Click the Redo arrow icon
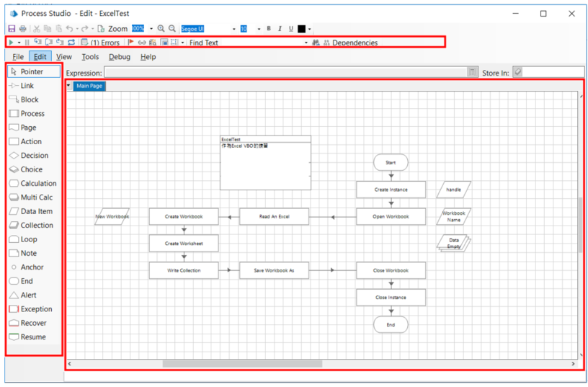 85,29
